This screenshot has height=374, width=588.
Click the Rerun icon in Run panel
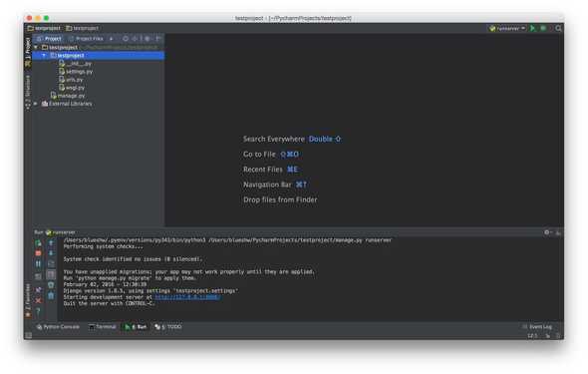point(38,243)
